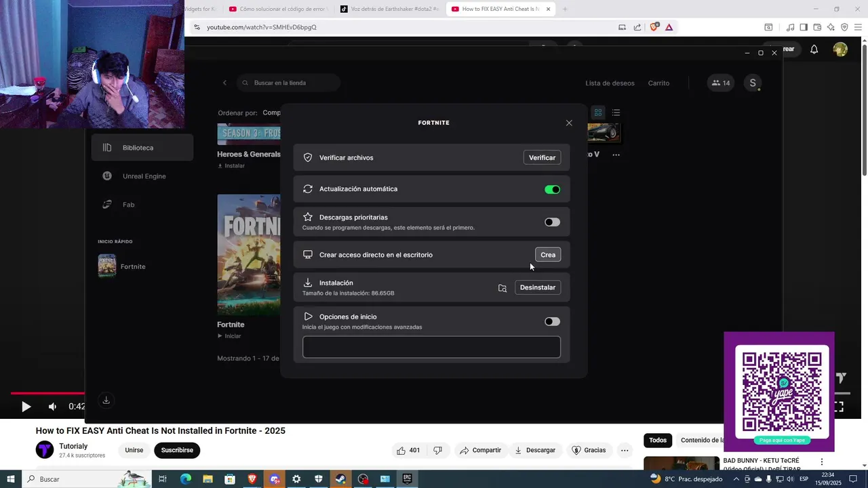
Task: Switch to the Earthshaker TikTok tab
Action: point(389,9)
